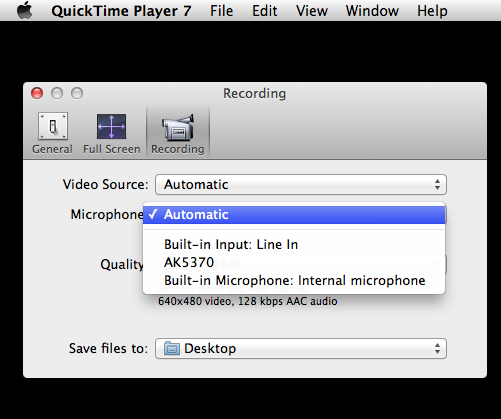The width and height of the screenshot is (501, 419).
Task: Open the Window menu
Action: (x=372, y=11)
